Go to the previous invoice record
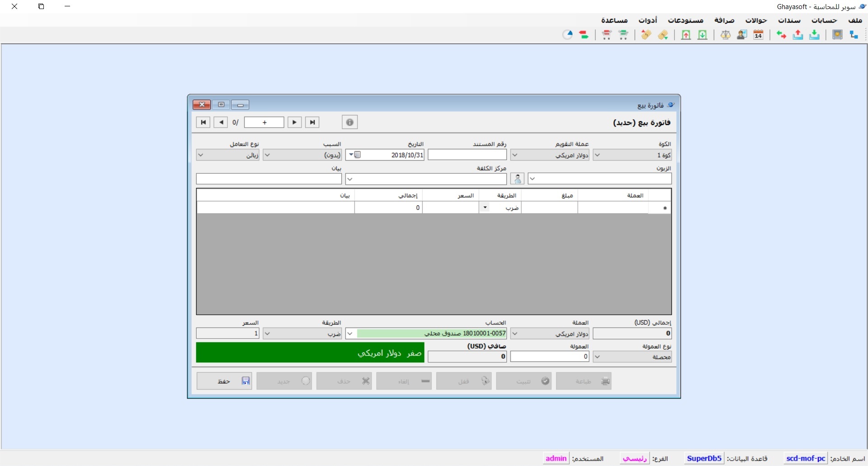The height and width of the screenshot is (466, 868). (x=221, y=122)
